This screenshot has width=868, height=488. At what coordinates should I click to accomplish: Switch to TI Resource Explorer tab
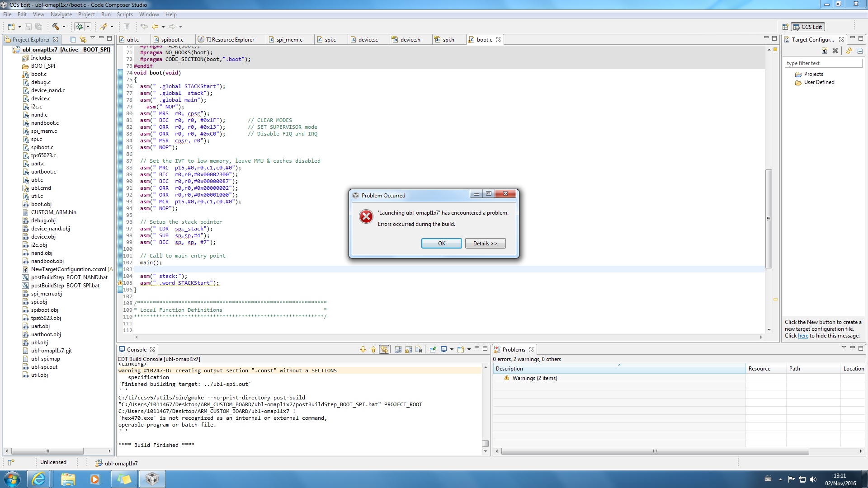pyautogui.click(x=230, y=40)
